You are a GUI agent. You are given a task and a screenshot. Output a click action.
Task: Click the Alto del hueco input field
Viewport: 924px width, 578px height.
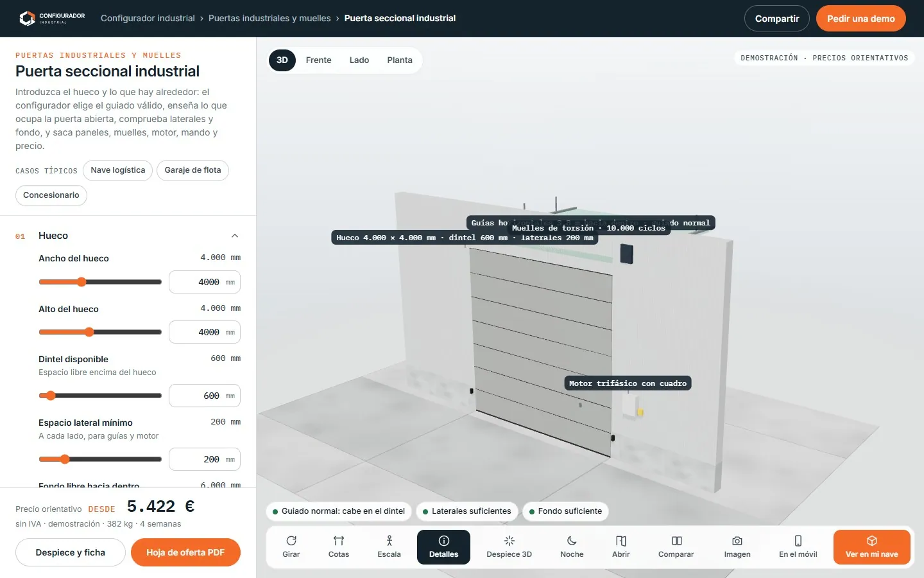pos(205,332)
